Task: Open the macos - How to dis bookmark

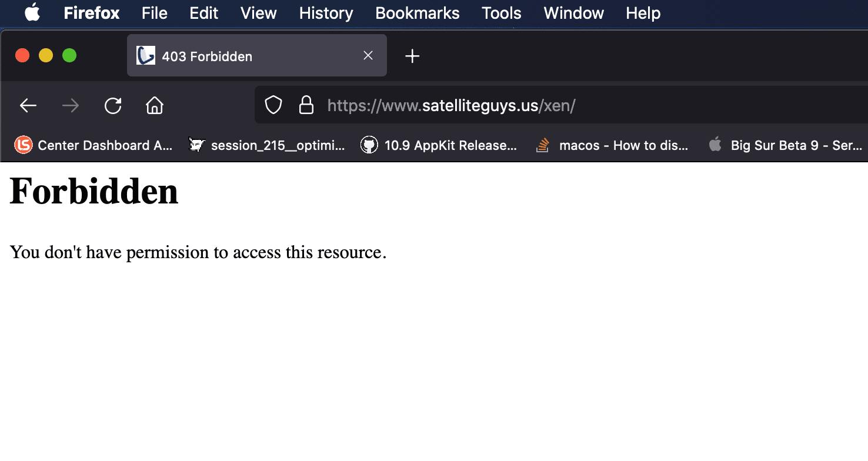Action: coord(613,145)
